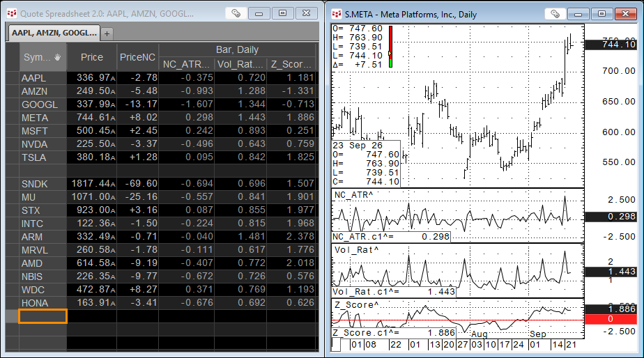The height and width of the screenshot is (358, 644).
Task: Click the small box at time axis start
Action: (336, 345)
